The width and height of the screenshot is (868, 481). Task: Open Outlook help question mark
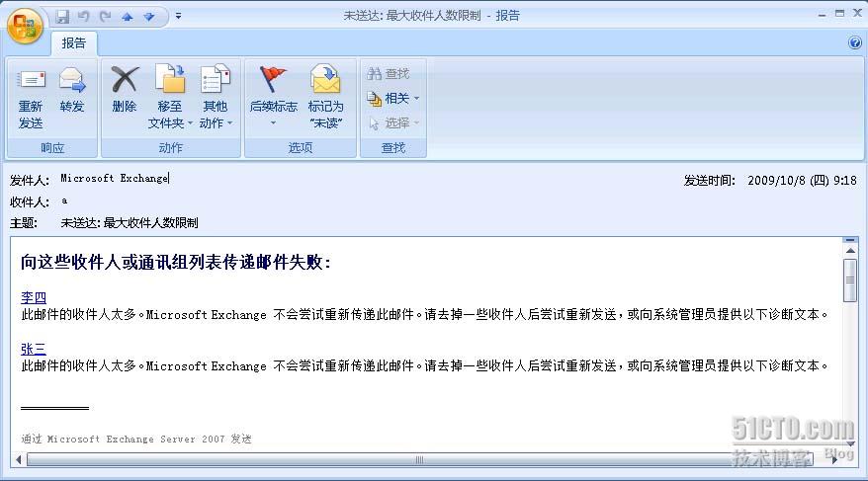click(855, 42)
